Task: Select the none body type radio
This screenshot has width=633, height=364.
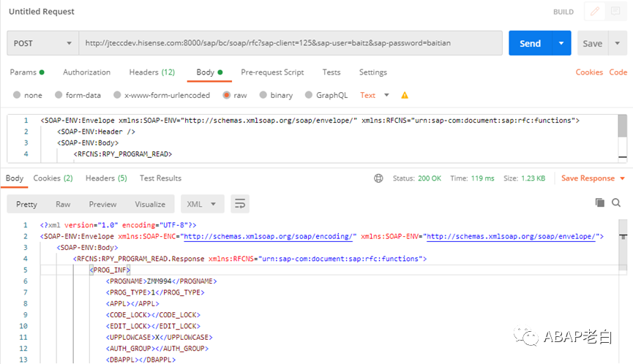Action: click(17, 95)
